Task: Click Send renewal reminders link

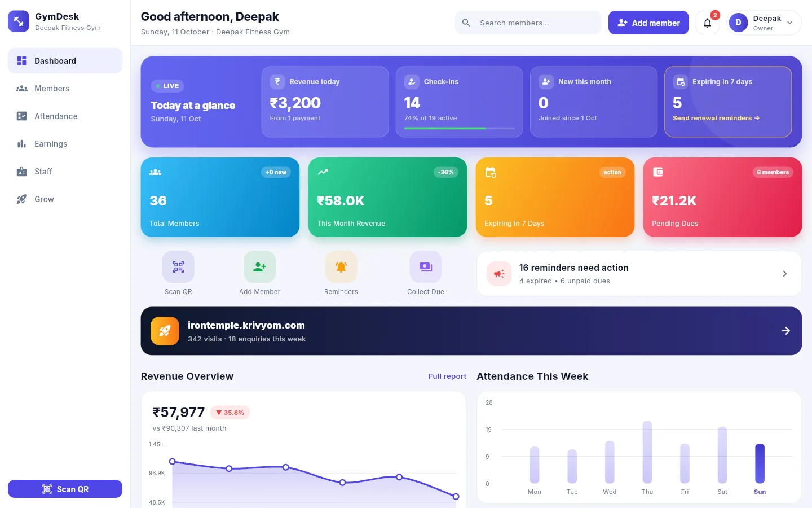Action: (x=716, y=118)
